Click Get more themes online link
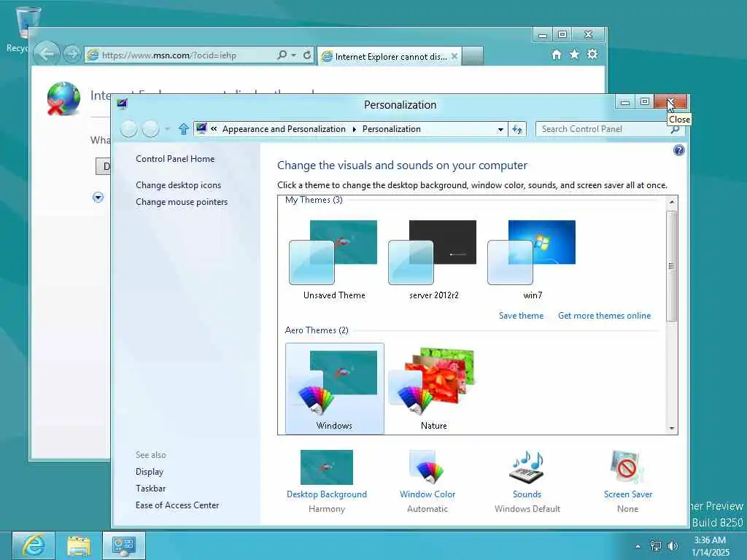Screen dimensions: 747x560 (x=604, y=315)
